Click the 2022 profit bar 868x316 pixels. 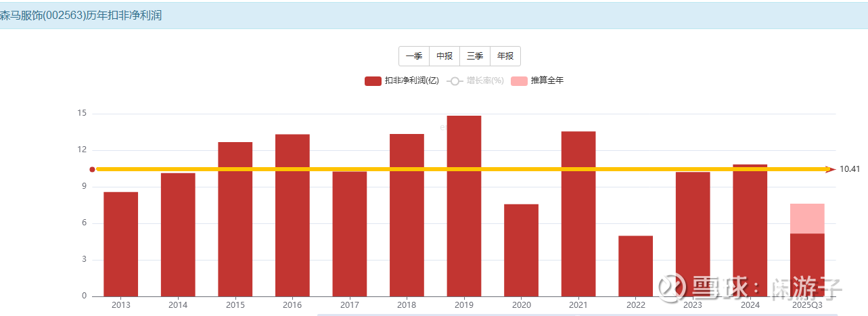pos(635,266)
